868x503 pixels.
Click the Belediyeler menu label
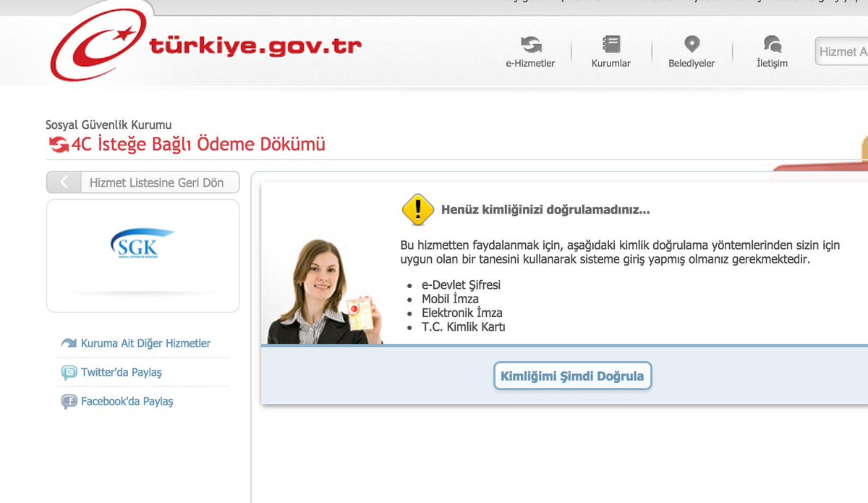pos(692,64)
